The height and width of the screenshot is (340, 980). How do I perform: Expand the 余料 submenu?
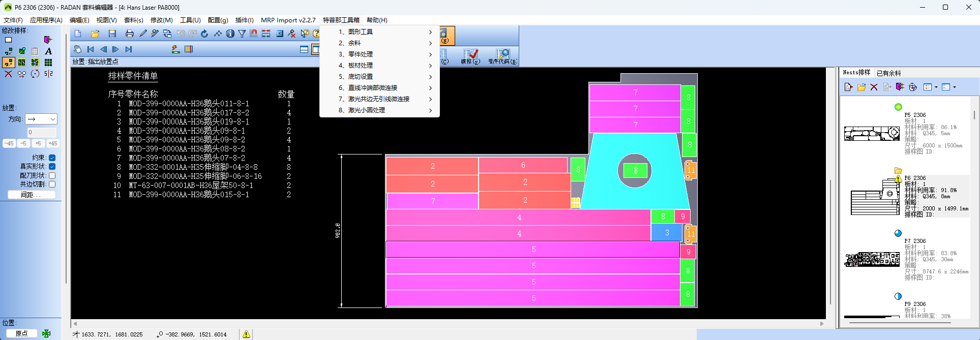point(380,43)
